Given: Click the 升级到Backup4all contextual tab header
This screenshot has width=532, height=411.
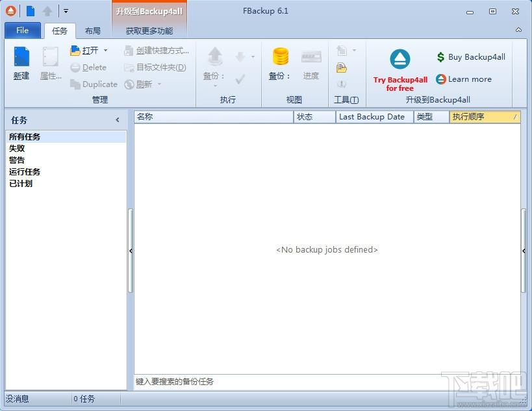Looking at the screenshot, I should click(149, 12).
